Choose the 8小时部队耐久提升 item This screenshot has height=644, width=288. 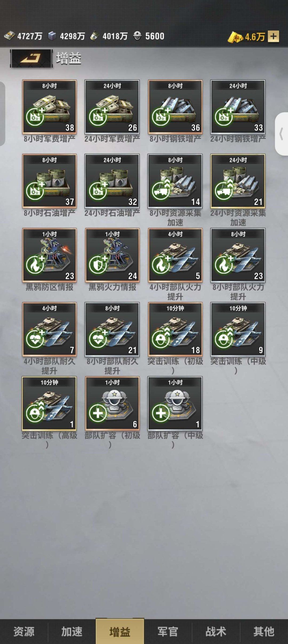tap(112, 329)
